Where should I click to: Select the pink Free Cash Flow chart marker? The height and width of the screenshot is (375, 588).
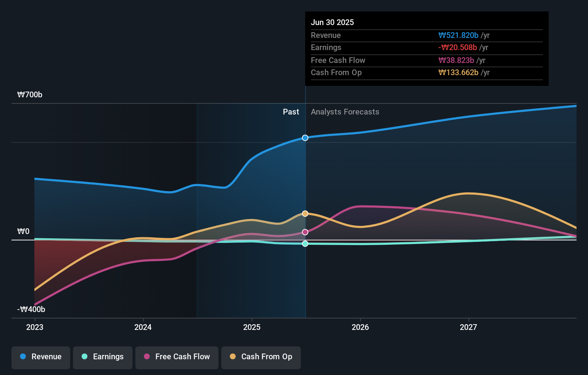point(305,232)
